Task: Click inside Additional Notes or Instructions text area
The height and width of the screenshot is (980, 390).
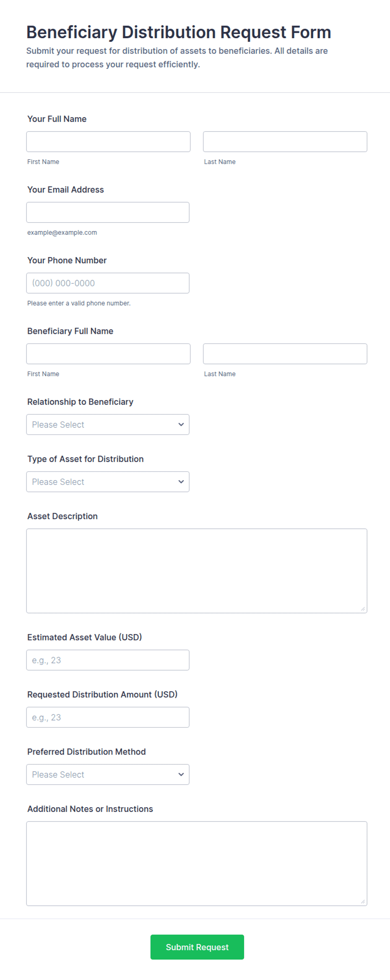Action: click(197, 863)
